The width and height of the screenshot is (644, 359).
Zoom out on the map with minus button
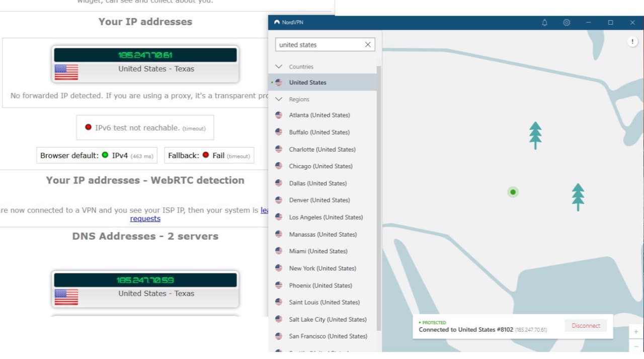click(636, 347)
